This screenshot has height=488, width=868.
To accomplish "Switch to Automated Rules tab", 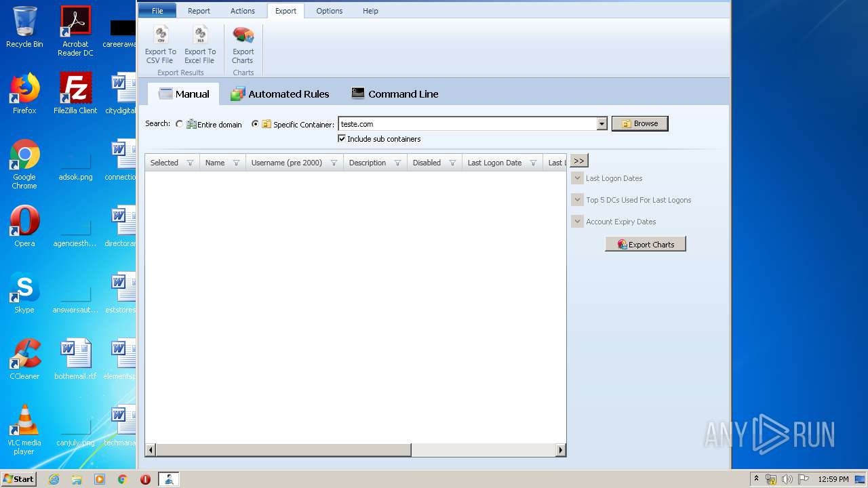I will pos(279,94).
